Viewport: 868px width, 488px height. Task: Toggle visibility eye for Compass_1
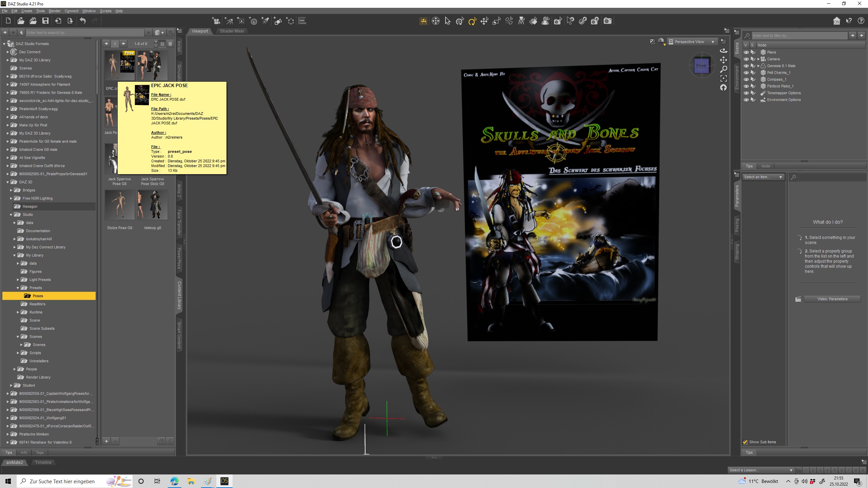(746, 79)
